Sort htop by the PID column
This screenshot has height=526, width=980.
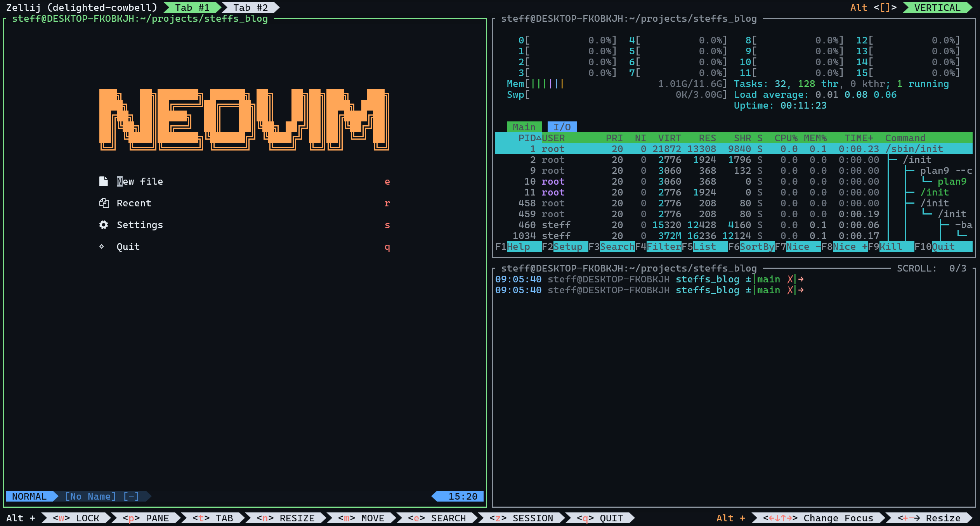point(527,138)
